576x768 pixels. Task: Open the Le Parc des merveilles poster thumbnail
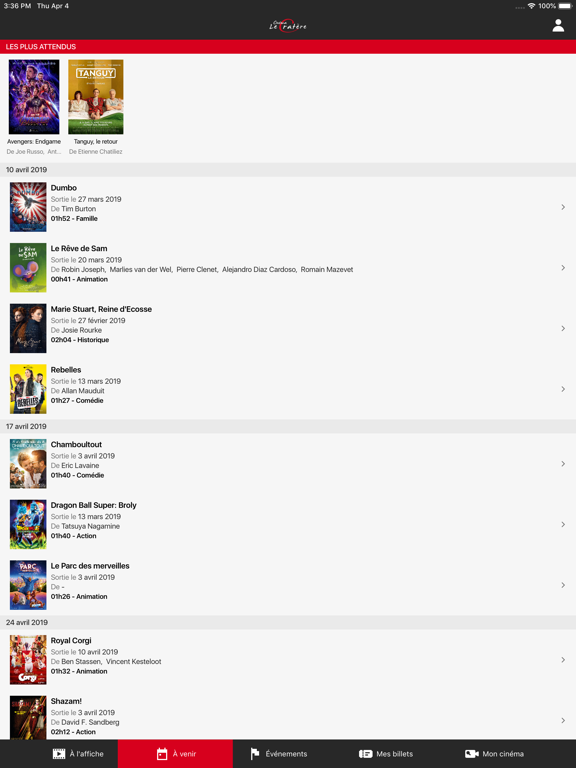coord(28,585)
